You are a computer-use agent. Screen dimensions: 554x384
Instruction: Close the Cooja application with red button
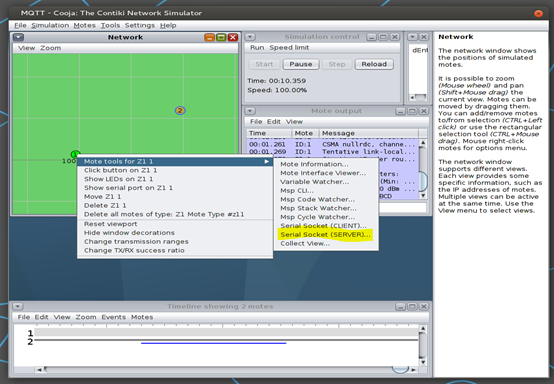[x=538, y=13]
